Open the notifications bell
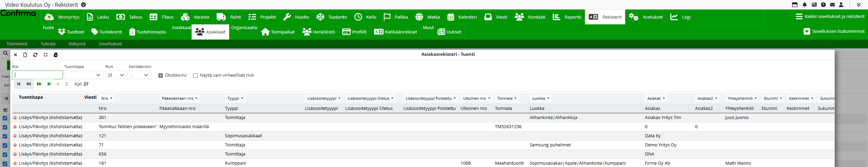This screenshot has width=868, height=167. point(804,5)
